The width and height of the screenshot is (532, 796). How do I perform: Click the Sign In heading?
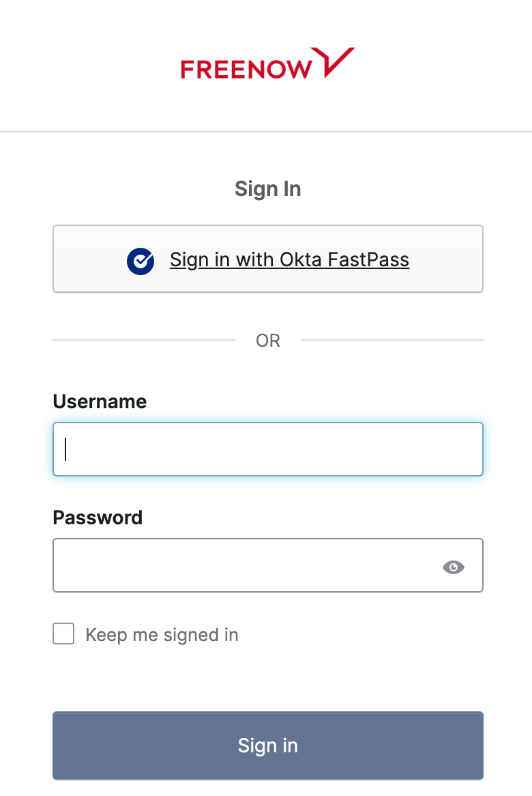coord(268,189)
